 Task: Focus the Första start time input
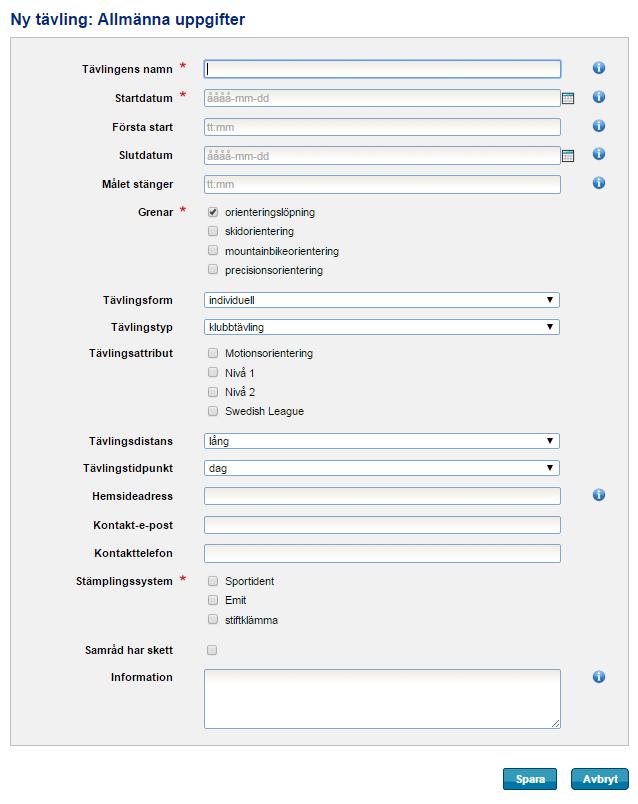(382, 127)
